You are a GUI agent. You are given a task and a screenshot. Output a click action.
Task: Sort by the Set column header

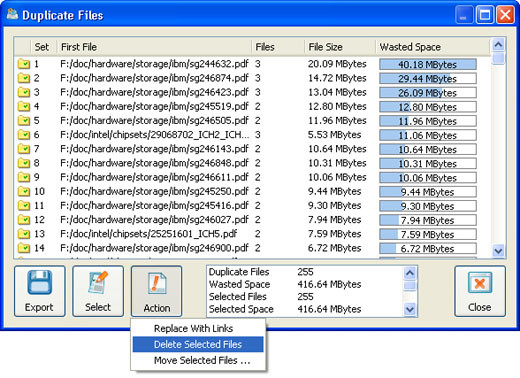pos(44,47)
